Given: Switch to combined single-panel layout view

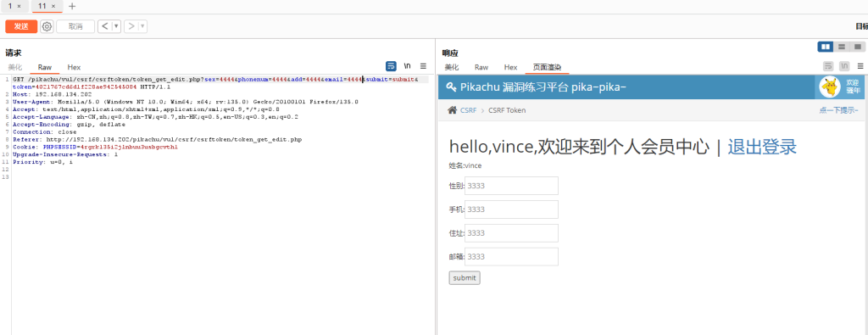Looking at the screenshot, I should pos(857,47).
